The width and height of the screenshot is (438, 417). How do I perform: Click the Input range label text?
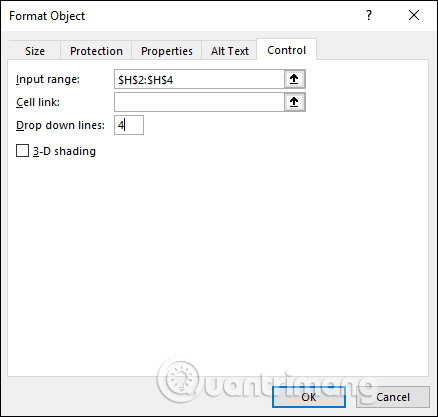48,79
